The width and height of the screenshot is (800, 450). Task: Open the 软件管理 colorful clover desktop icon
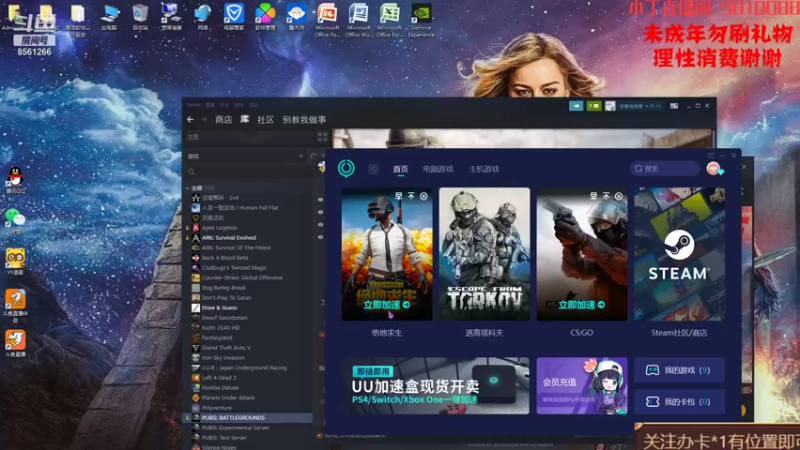click(265, 17)
